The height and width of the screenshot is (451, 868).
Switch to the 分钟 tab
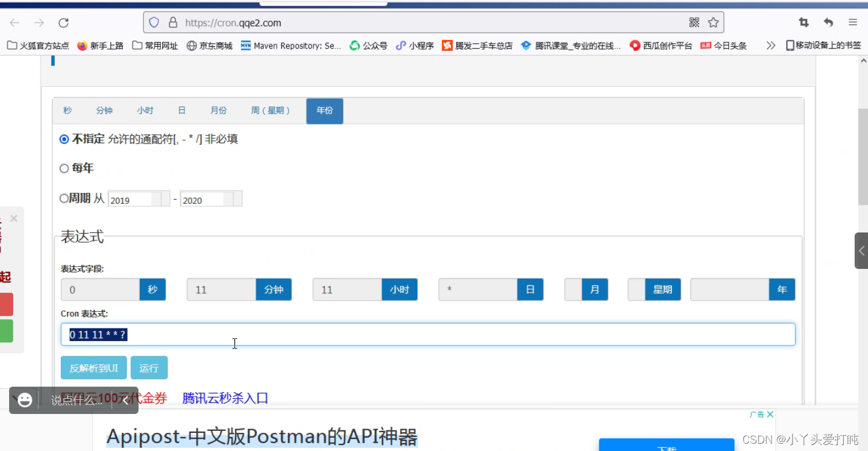[x=104, y=110]
